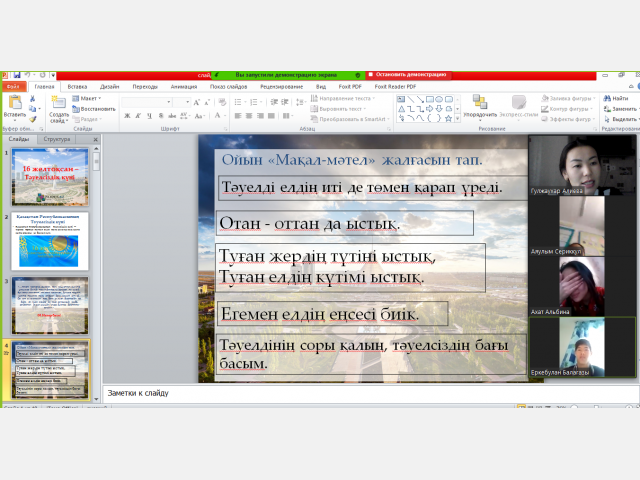640x480 pixels.
Task: Toggle align text right
Action: 260,116
